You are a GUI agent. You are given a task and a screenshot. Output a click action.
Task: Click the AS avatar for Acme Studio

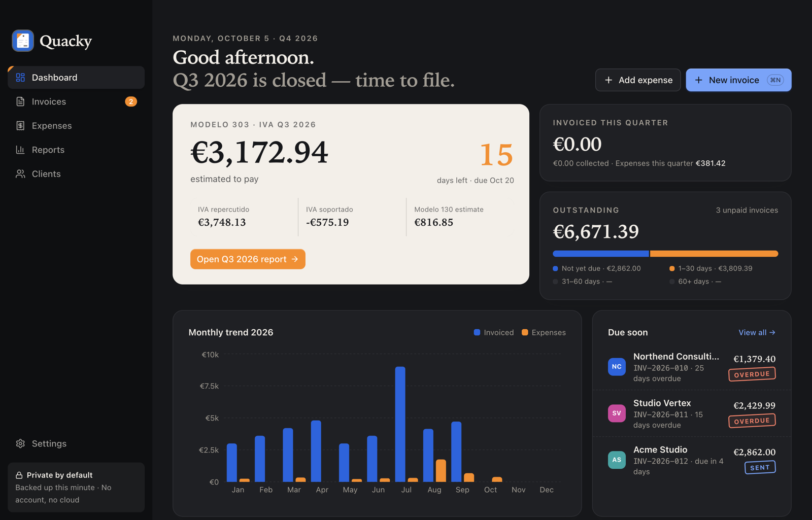[617, 460]
